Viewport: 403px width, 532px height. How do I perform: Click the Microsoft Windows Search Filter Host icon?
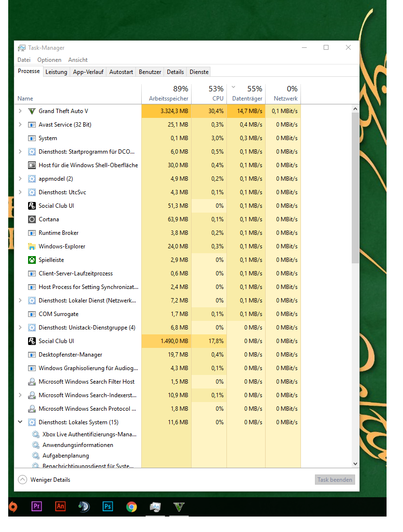(31, 382)
